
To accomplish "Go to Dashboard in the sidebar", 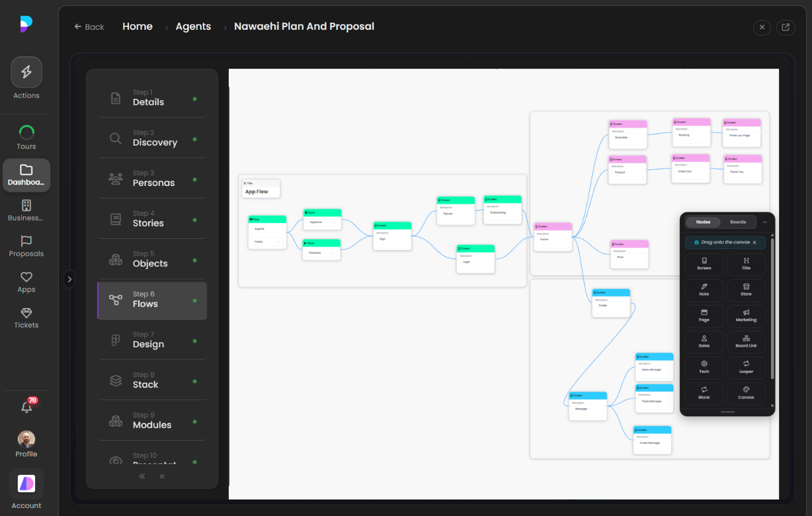I will [26, 175].
